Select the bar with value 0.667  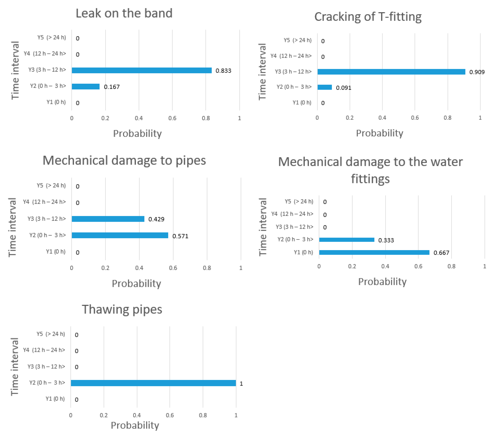[374, 253]
